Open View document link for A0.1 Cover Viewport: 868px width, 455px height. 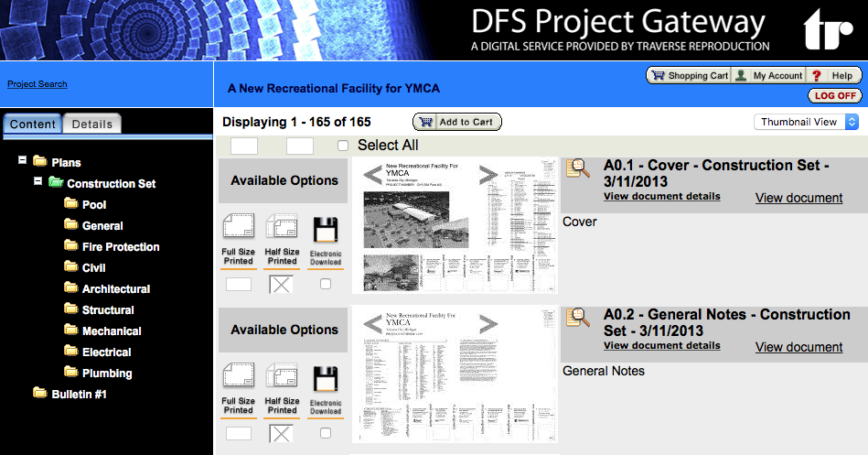click(798, 198)
